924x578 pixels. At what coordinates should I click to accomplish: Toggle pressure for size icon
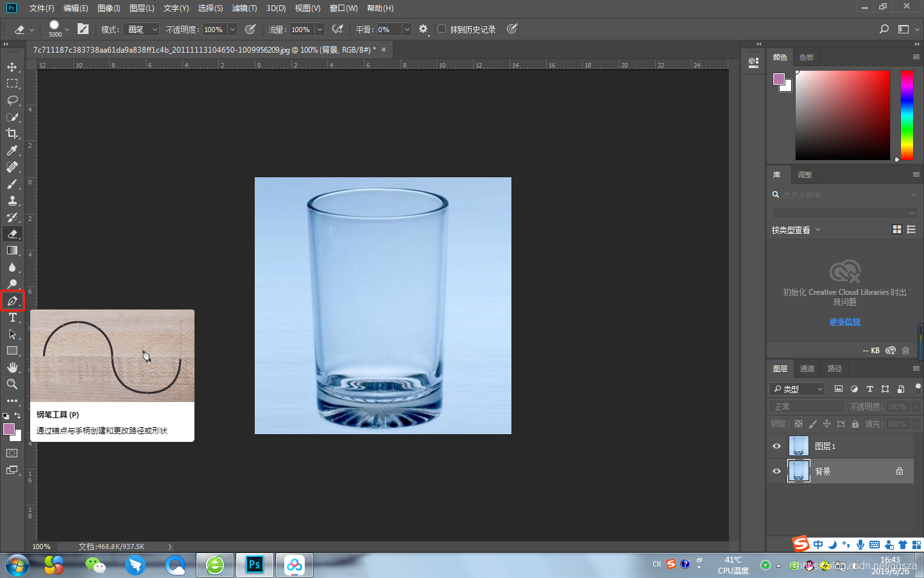511,29
